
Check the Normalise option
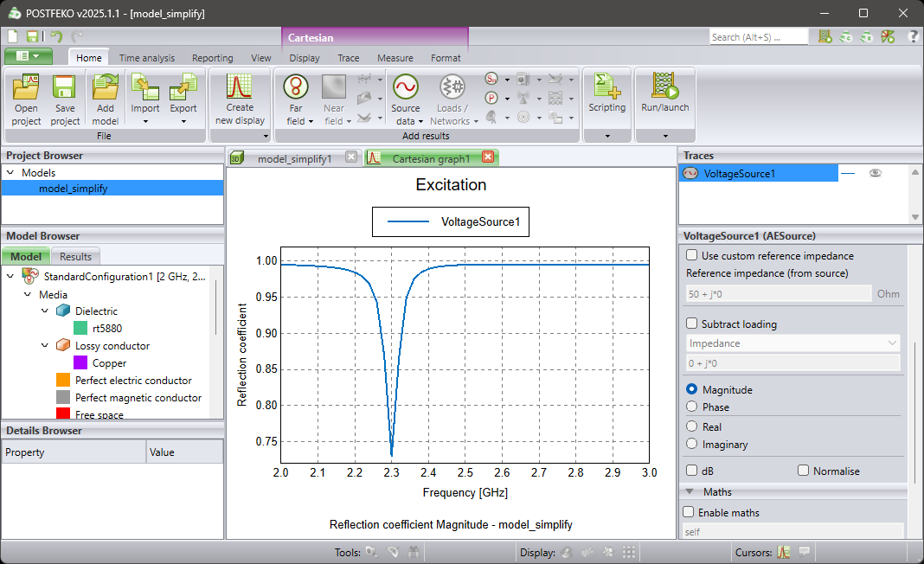pos(803,471)
